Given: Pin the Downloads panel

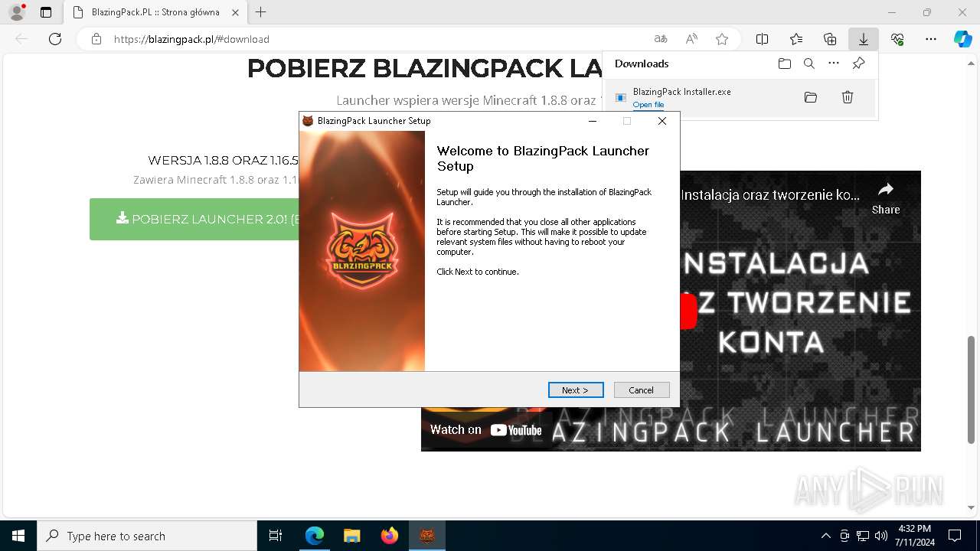Looking at the screenshot, I should coord(858,64).
